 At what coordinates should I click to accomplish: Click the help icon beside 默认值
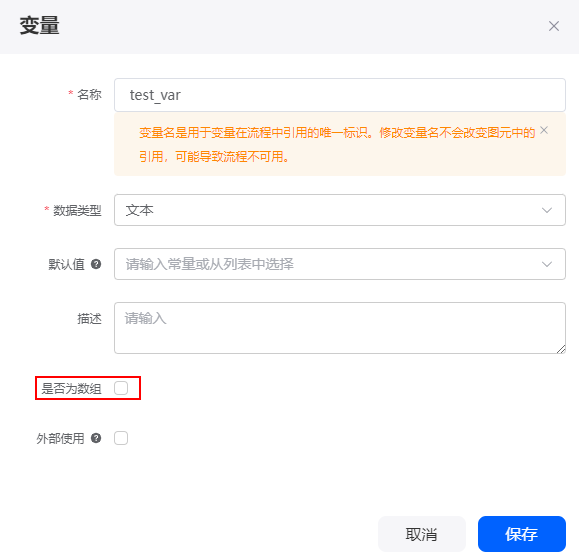click(96, 264)
